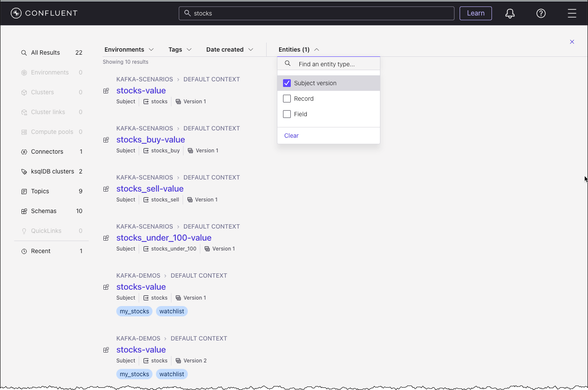
Task: Open the hamburger navigation menu
Action: click(x=572, y=13)
